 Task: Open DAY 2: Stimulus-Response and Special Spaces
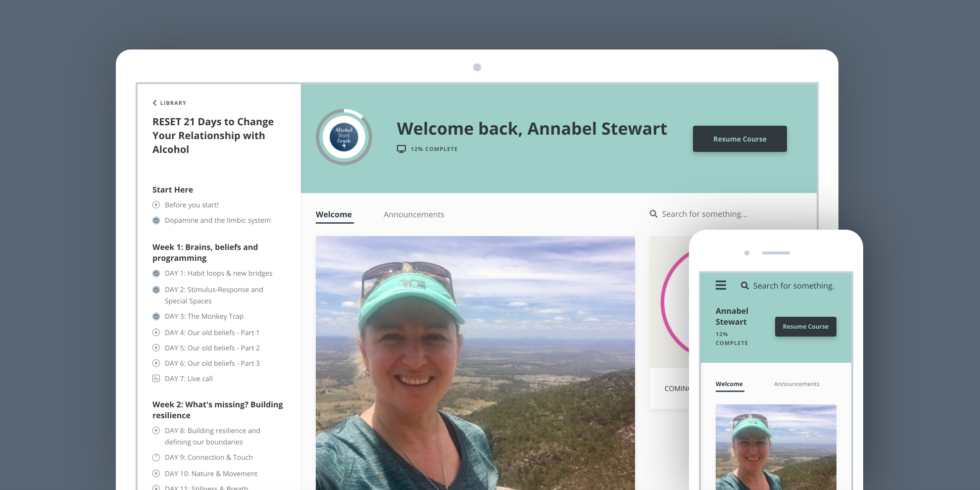pyautogui.click(x=214, y=295)
